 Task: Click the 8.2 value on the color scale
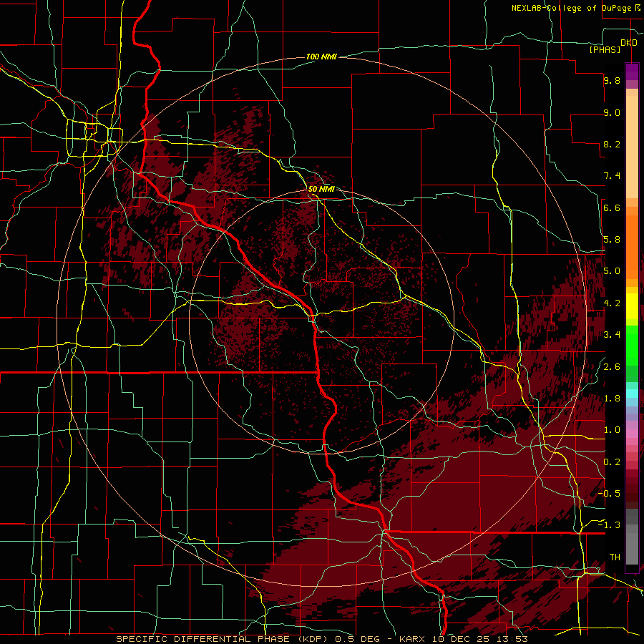[612, 144]
